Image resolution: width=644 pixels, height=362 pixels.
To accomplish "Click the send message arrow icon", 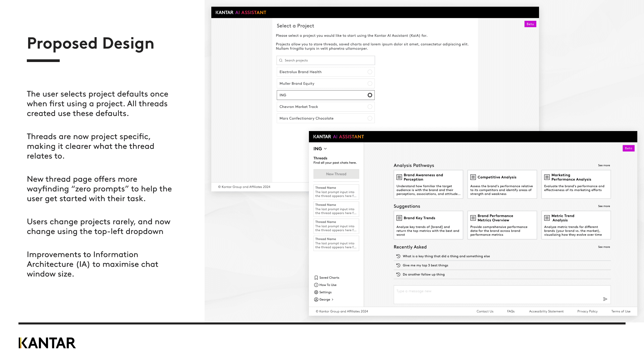I will [605, 299].
